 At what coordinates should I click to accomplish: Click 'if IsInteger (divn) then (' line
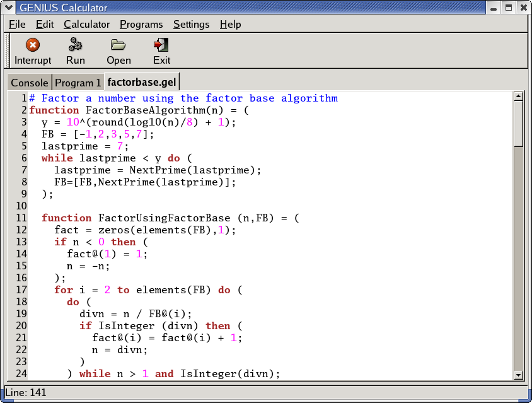pyautogui.click(x=161, y=326)
